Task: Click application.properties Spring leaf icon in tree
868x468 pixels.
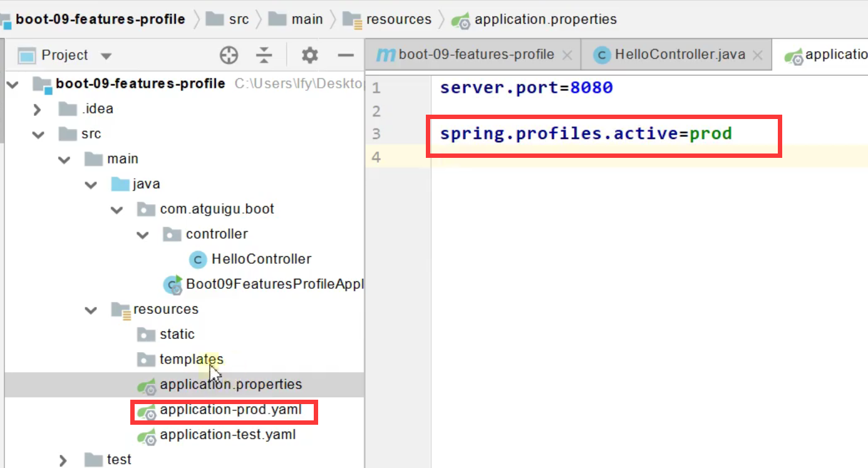Action: click(147, 387)
